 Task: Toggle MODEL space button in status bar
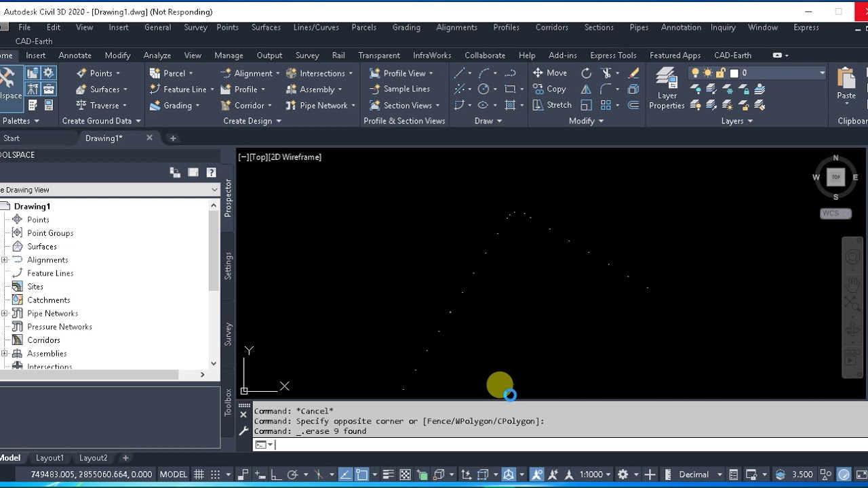click(x=173, y=474)
